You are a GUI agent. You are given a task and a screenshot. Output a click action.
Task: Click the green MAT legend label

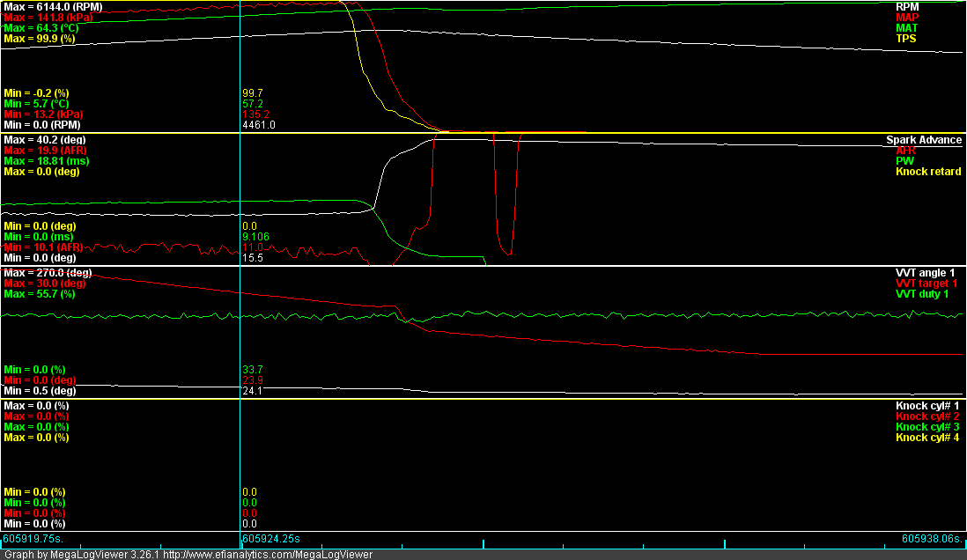pos(907,28)
